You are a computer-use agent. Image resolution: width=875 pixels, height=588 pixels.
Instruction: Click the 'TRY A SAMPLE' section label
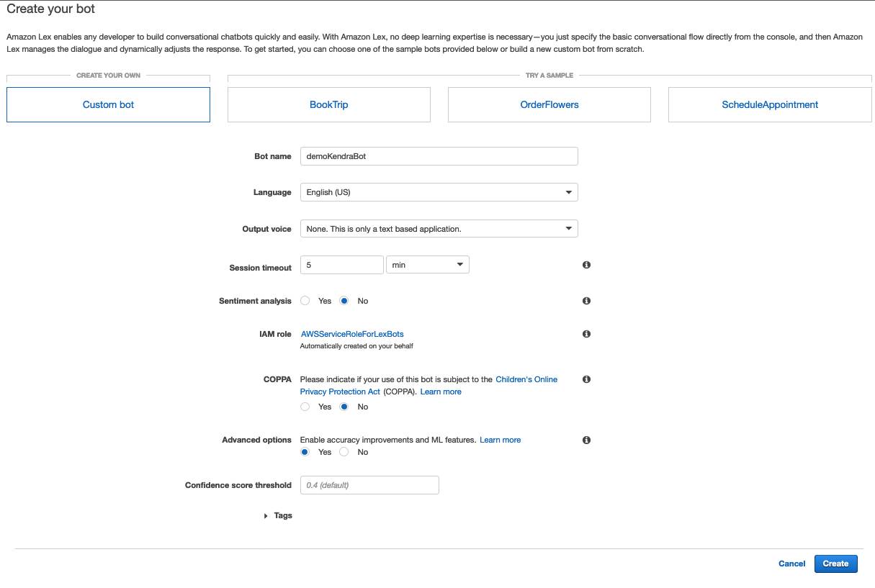(x=549, y=76)
